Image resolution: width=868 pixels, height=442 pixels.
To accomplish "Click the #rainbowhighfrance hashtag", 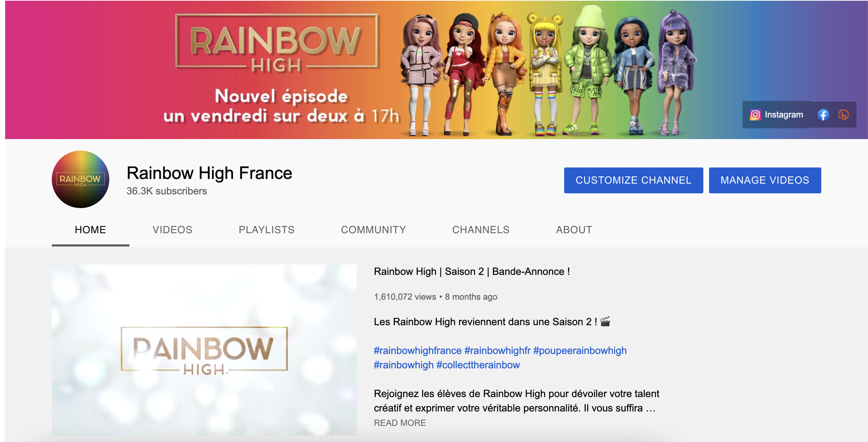I will point(418,350).
